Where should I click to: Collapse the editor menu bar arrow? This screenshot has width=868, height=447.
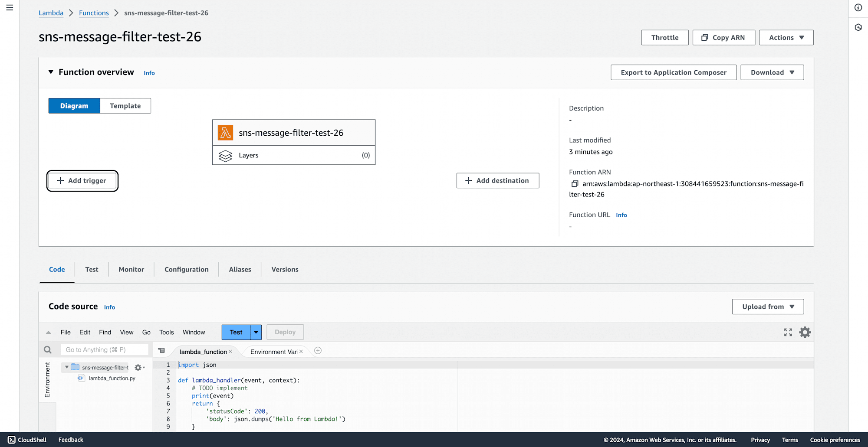tap(48, 333)
